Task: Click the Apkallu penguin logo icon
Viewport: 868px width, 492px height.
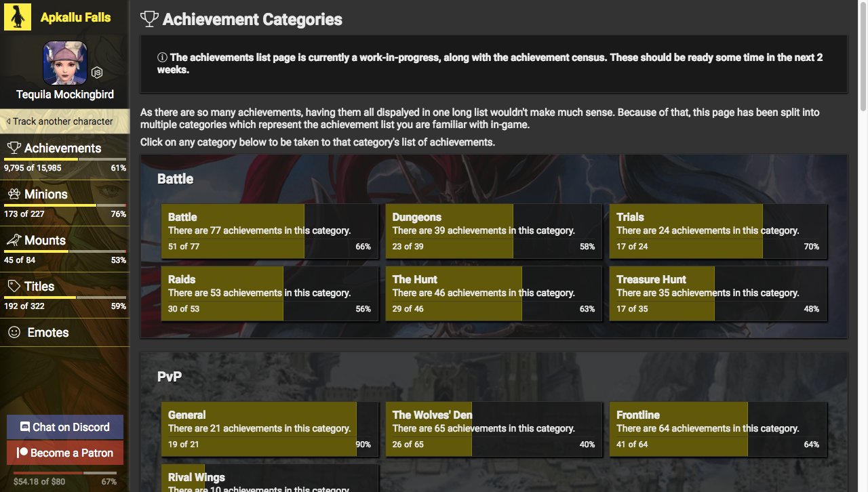Action: click(18, 17)
